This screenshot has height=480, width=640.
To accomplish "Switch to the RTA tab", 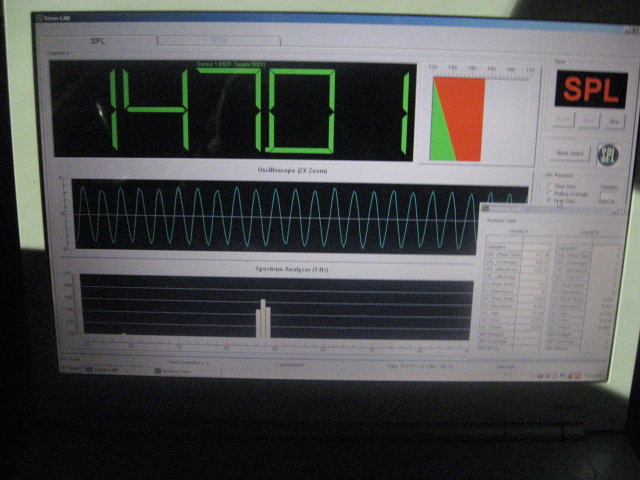I will click(218, 42).
